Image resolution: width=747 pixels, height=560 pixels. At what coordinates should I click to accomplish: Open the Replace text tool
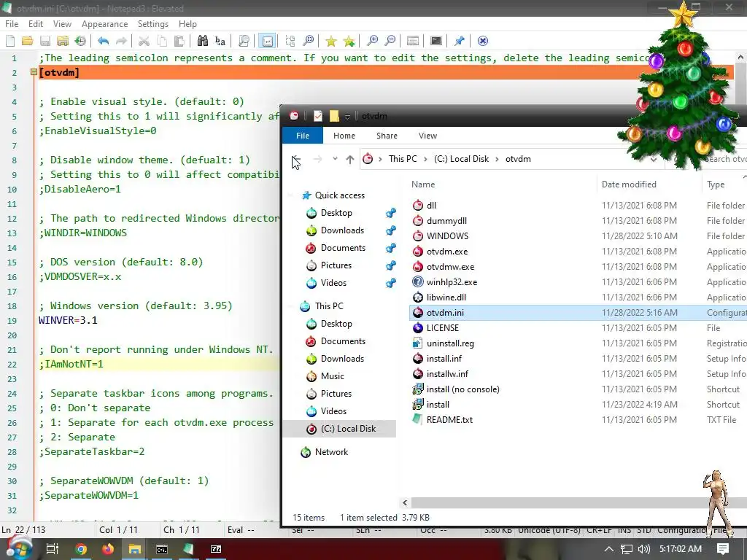pos(220,41)
